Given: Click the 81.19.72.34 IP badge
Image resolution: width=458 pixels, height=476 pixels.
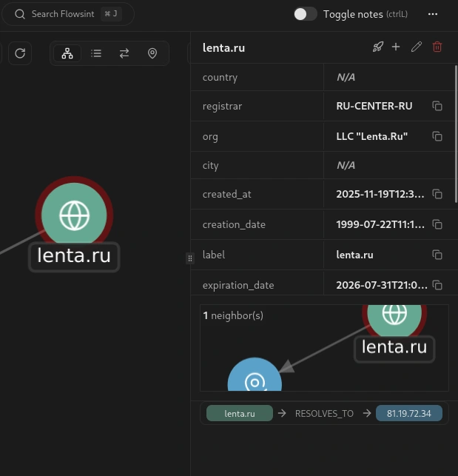Looking at the screenshot, I should 408,414.
